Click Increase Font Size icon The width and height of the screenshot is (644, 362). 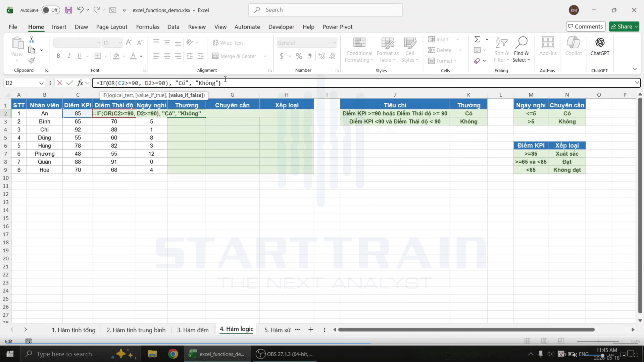(129, 42)
